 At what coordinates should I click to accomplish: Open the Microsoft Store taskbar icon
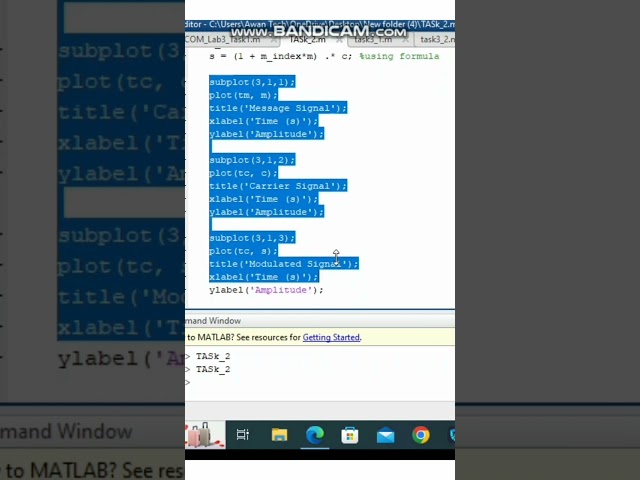[350, 435]
